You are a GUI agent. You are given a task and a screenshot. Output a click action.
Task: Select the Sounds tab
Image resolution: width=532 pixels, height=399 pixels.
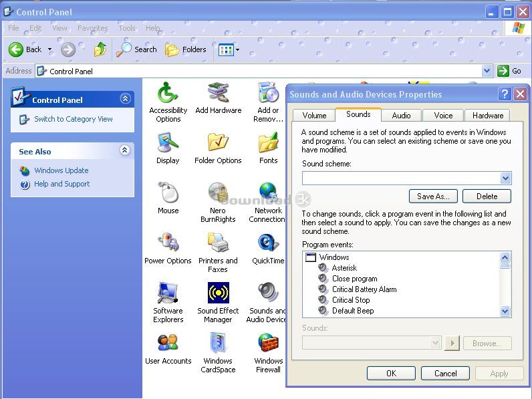click(358, 114)
